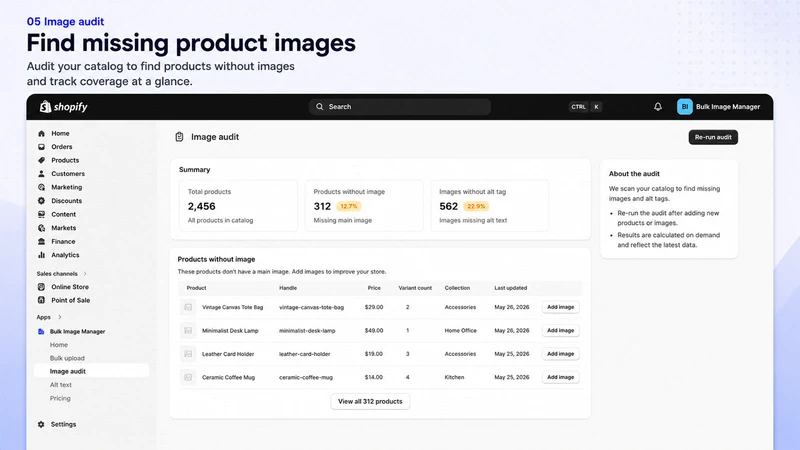Click the Marketing target icon

pos(41,187)
